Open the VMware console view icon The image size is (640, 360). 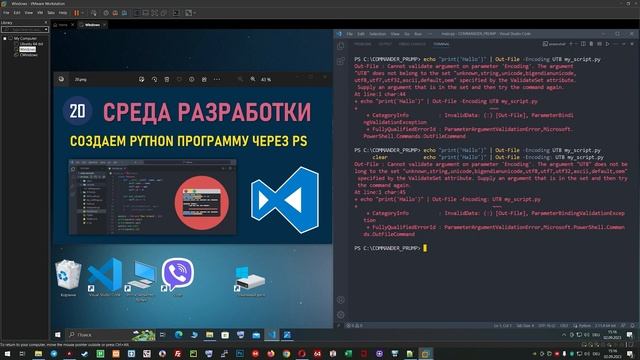pyautogui.click(x=176, y=13)
